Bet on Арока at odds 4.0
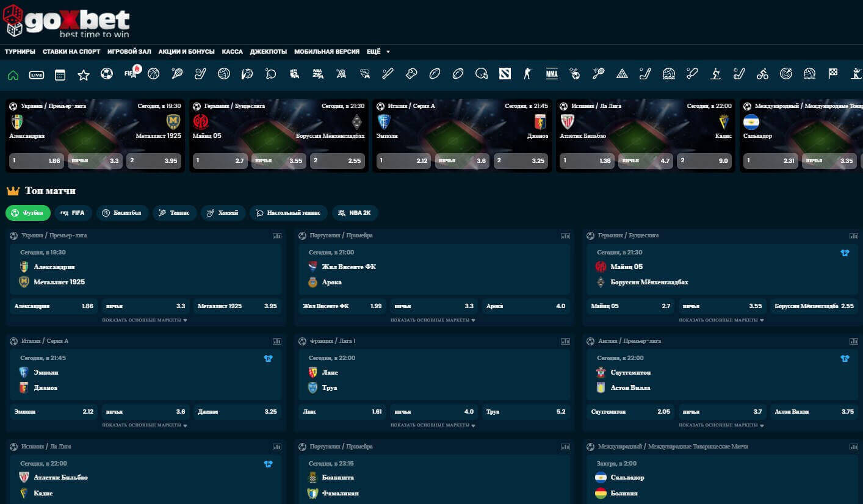The height and width of the screenshot is (504, 863). tap(526, 306)
